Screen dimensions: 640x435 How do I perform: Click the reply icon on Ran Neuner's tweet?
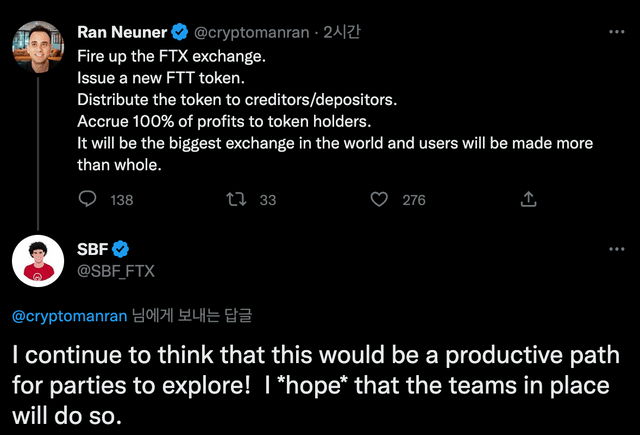click(87, 200)
